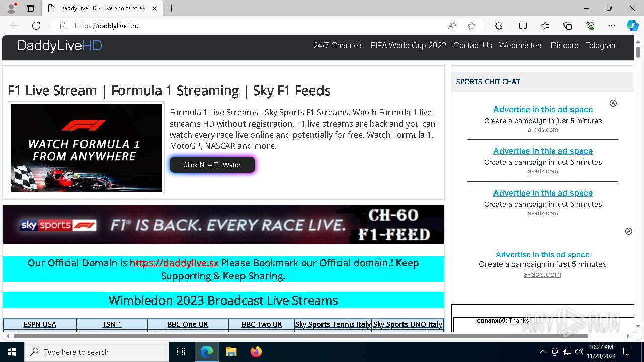644x362 pixels.
Task: Open File Explorer from taskbar
Action: tap(231, 352)
